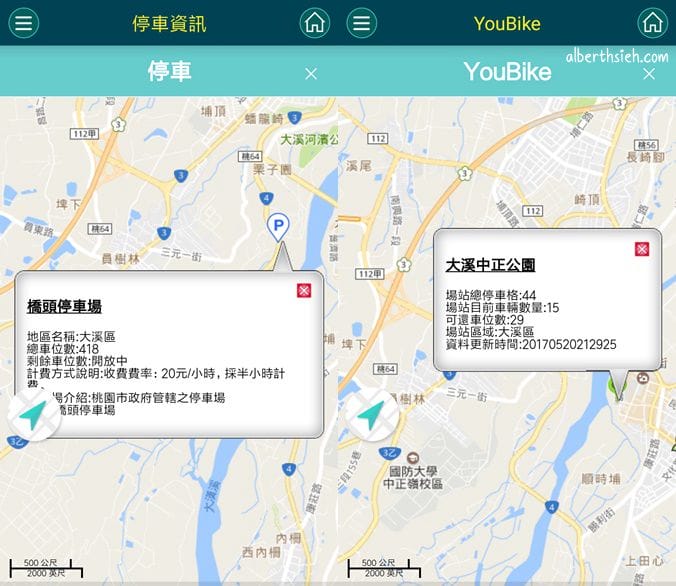Click 場站區域:大溪區 text
This screenshot has height=586, width=676.
click(x=490, y=332)
